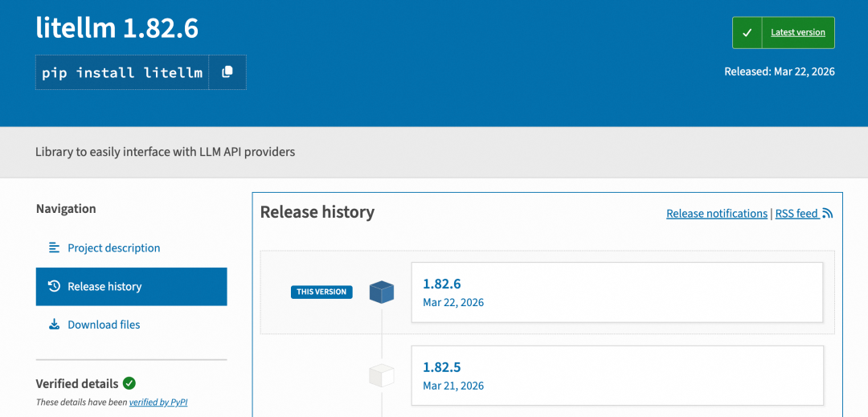Open the 1.82.5 version number link

point(441,367)
